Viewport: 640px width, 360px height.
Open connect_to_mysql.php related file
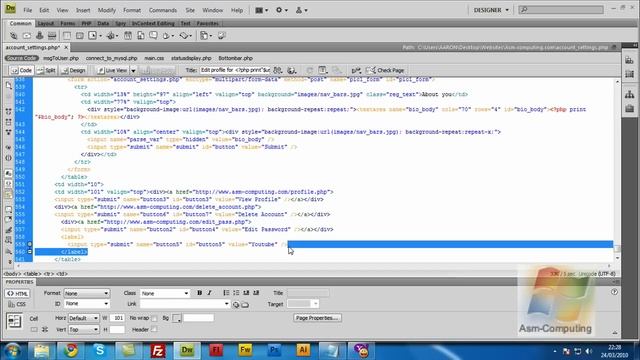[111, 58]
